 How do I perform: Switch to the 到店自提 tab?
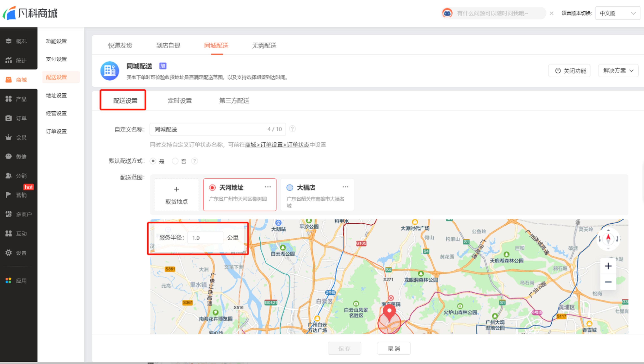(x=168, y=46)
